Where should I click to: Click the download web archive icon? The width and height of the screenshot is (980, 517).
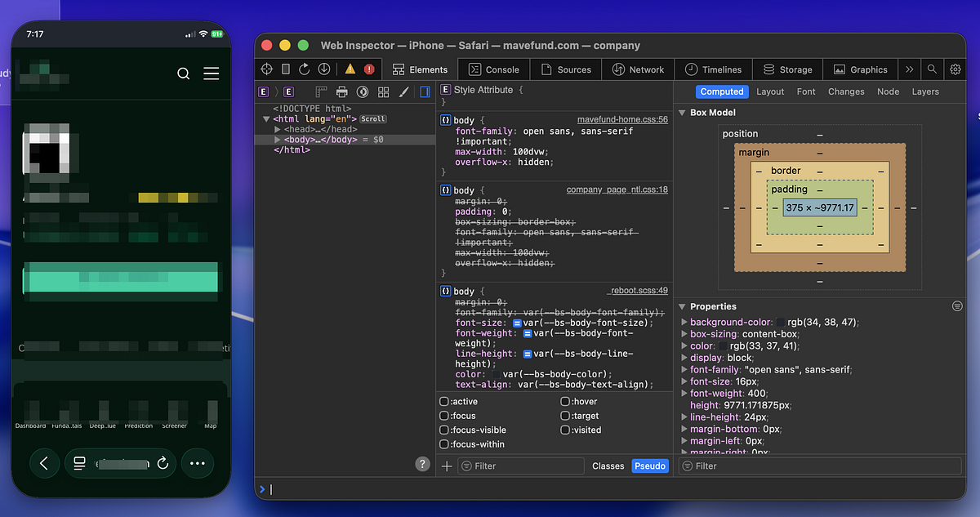click(x=323, y=69)
